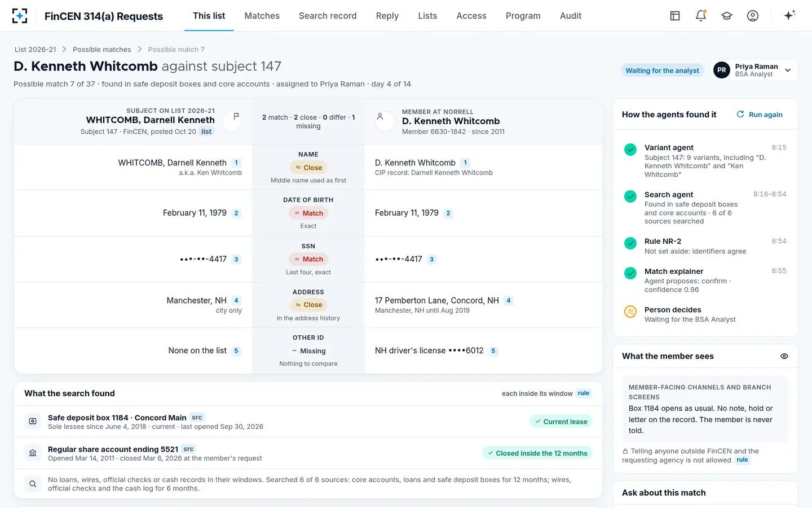Click the green check next to Search agent
The height and width of the screenshot is (508, 812).
tap(630, 196)
